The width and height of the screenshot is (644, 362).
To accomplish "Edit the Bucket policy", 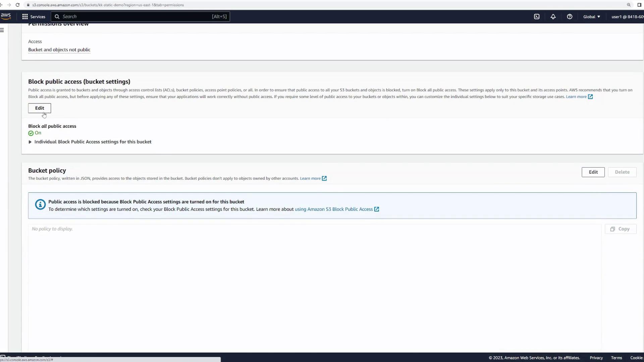I will (593, 172).
